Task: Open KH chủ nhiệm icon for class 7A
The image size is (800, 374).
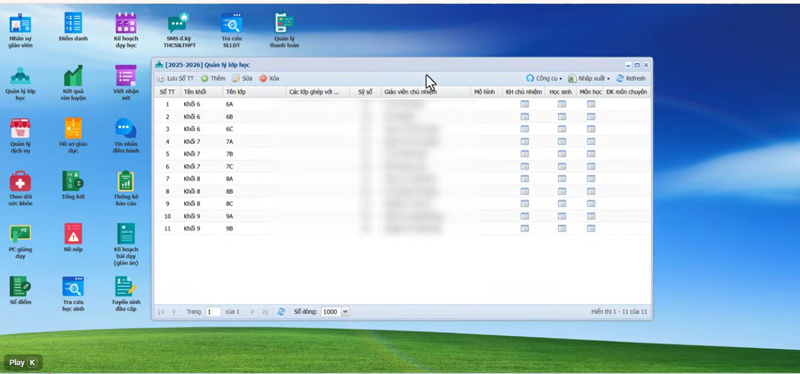Action: click(x=524, y=141)
